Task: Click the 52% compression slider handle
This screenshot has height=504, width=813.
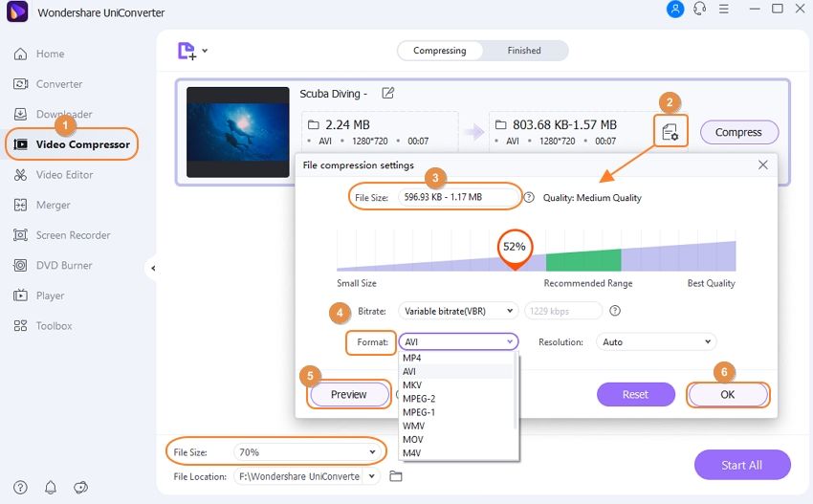Action: point(514,247)
